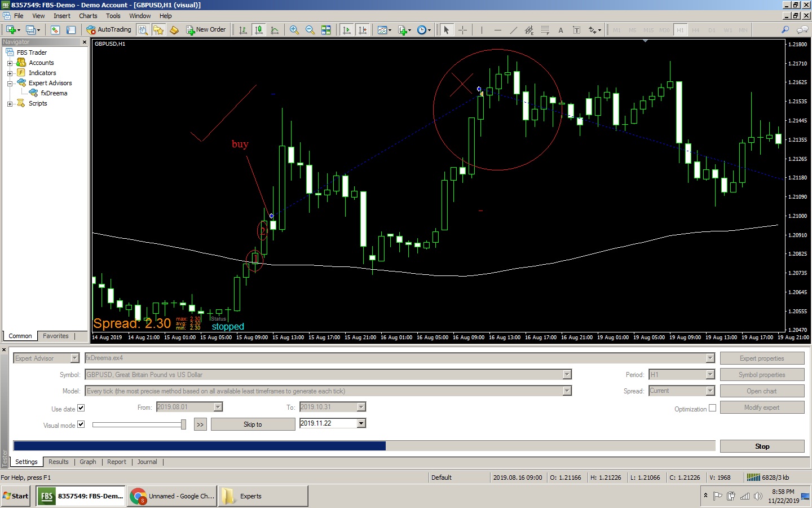Switch to Favorites tab in Navigator

tap(56, 336)
